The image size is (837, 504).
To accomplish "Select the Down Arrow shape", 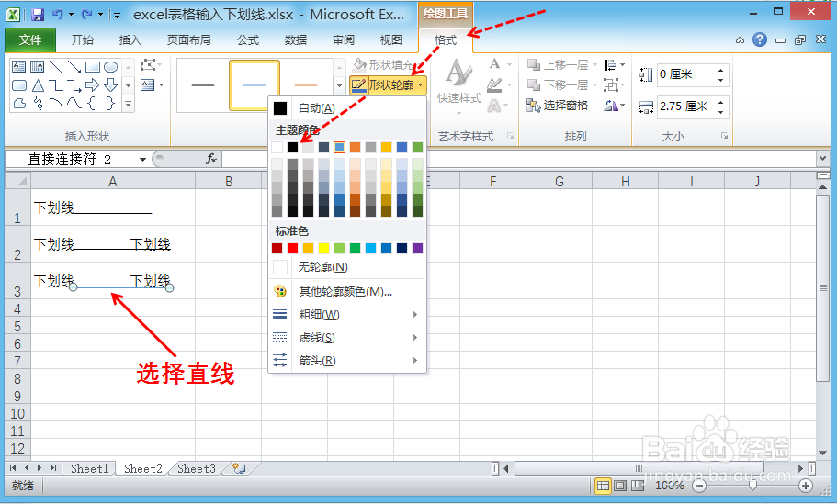I will point(110,84).
